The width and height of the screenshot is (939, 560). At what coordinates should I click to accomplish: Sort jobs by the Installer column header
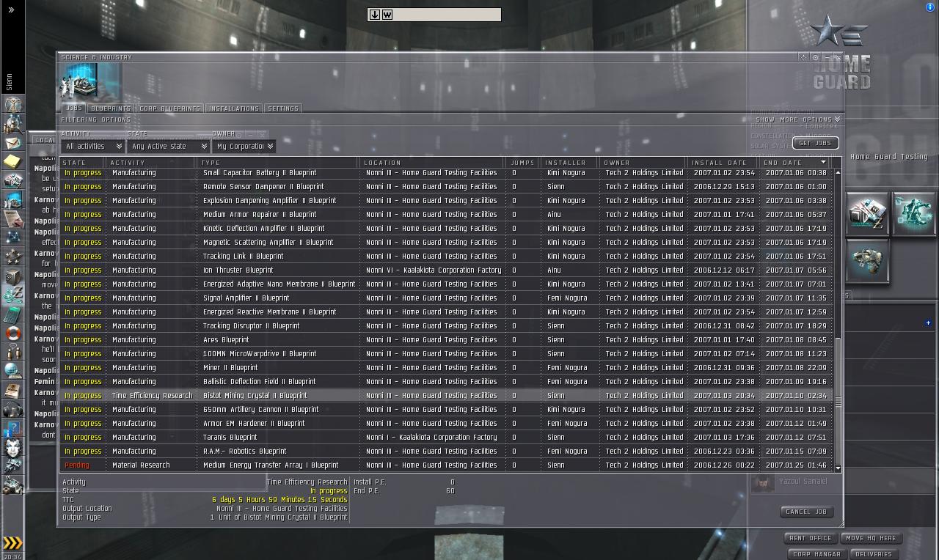(570, 163)
